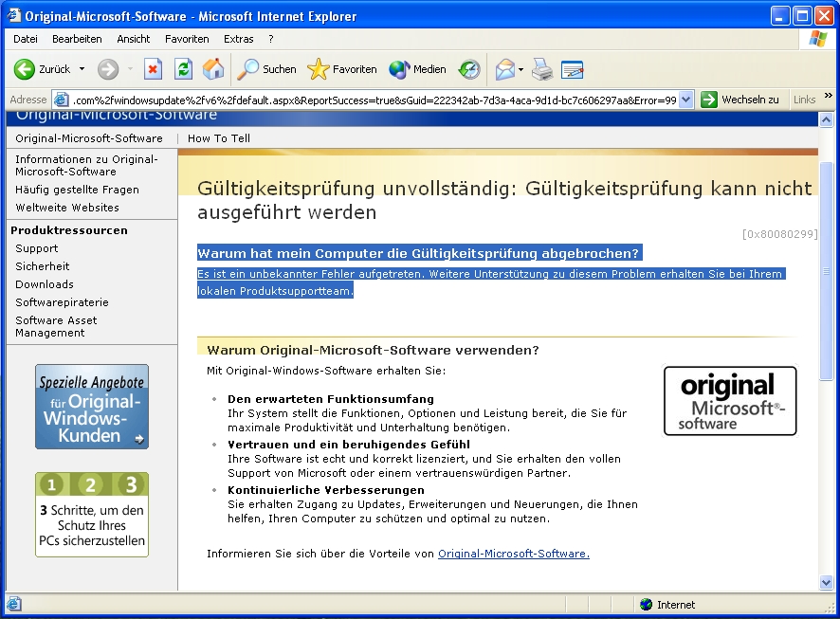840x619 pixels.
Task: Open the Ansicht menu
Action: pos(134,39)
